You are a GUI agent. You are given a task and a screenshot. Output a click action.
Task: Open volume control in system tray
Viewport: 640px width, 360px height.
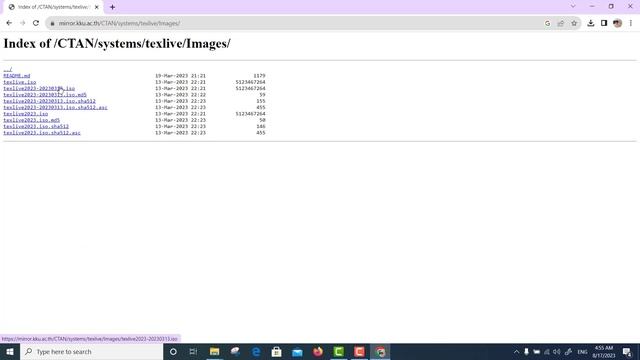[x=557, y=352]
